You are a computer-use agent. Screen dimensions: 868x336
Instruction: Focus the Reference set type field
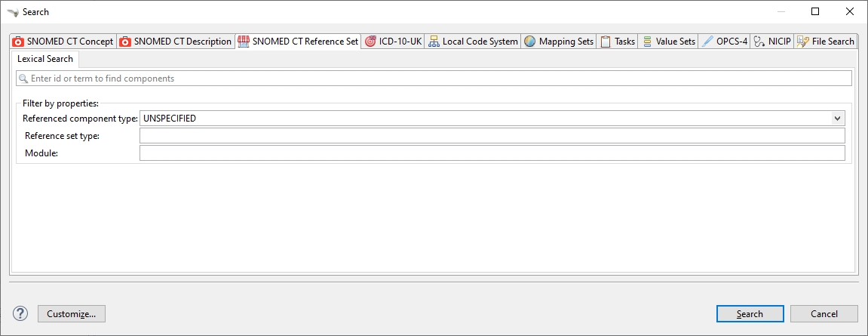pyautogui.click(x=492, y=136)
